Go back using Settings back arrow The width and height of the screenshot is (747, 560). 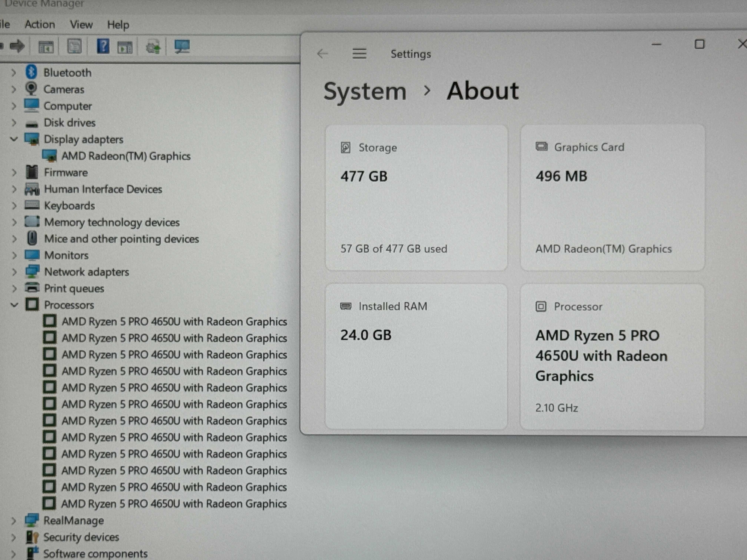coord(323,53)
